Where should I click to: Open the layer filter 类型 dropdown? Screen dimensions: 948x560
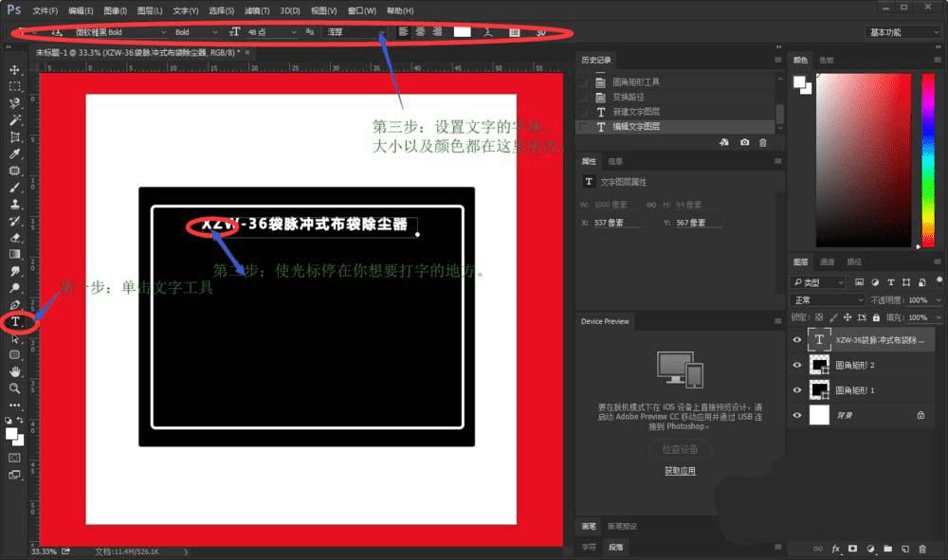(x=817, y=282)
